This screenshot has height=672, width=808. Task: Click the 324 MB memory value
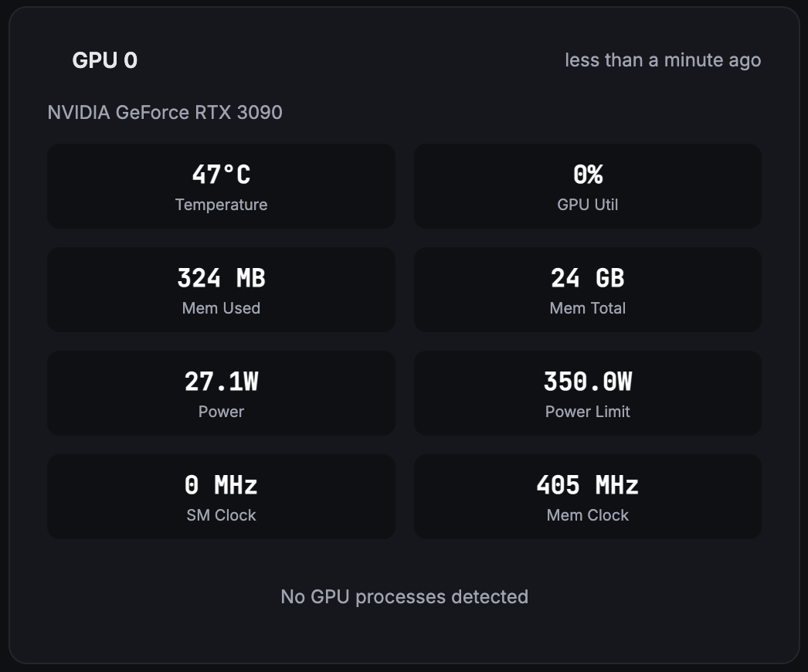221,278
